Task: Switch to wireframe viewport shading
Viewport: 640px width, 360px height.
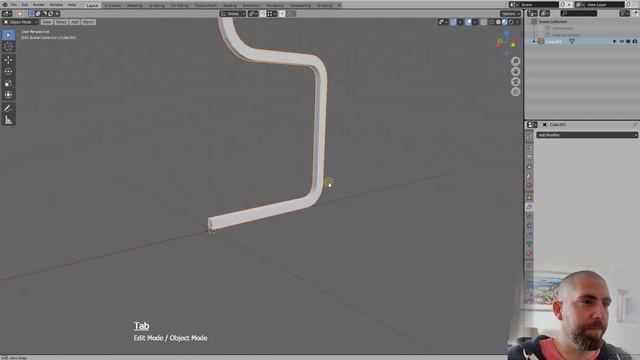Action: coord(492,22)
